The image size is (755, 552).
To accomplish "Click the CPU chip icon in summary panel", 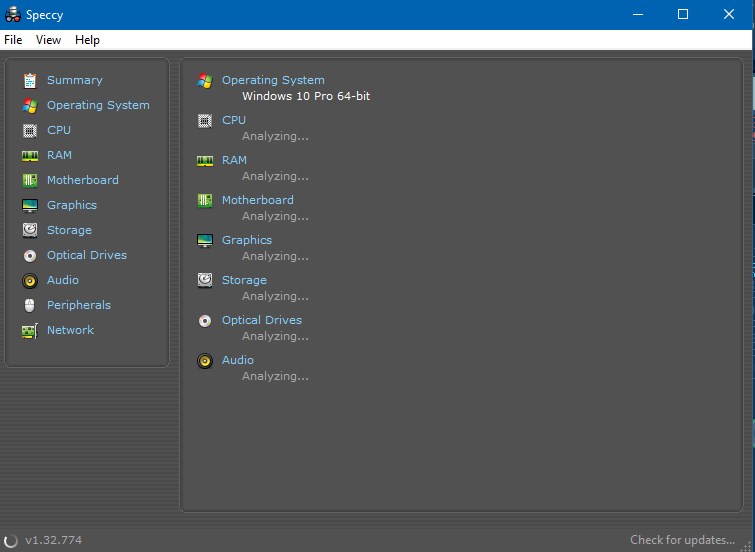I will pyautogui.click(x=205, y=120).
